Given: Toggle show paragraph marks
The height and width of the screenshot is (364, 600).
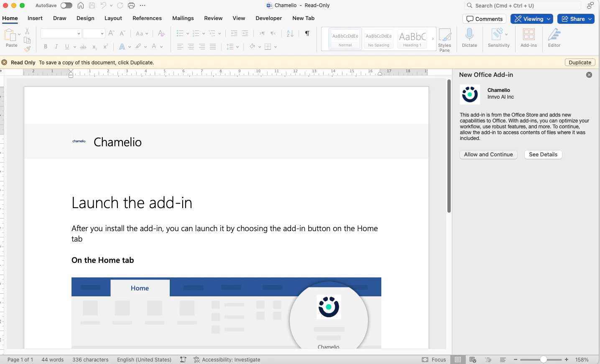Looking at the screenshot, I should coord(307,33).
